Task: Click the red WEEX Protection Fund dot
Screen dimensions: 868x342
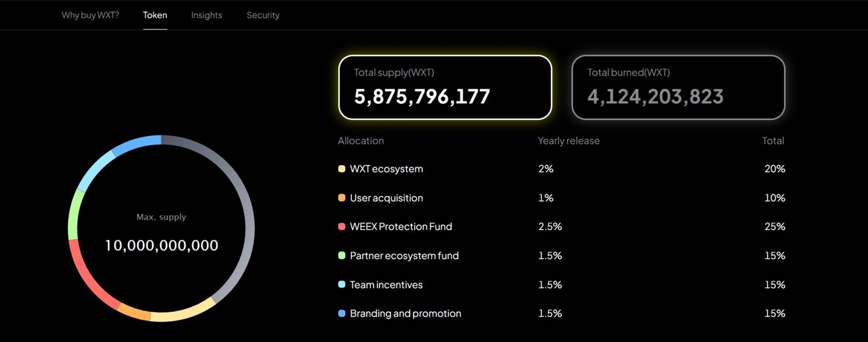Action: coord(342,227)
